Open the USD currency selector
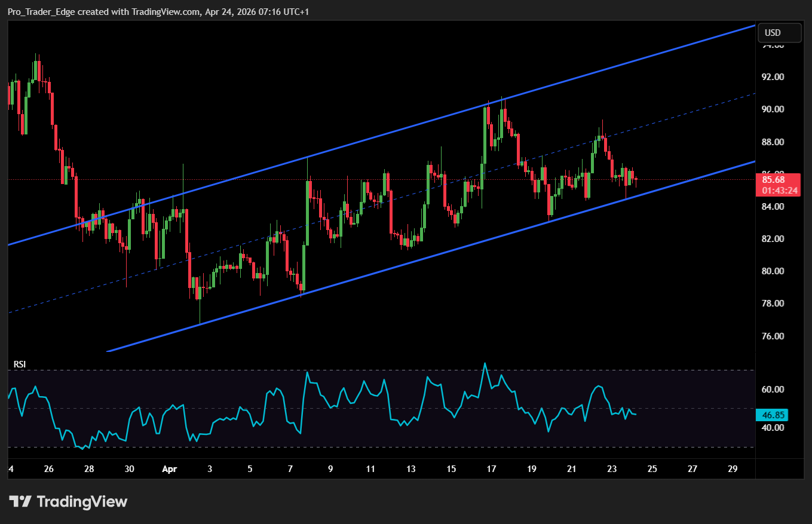812x524 pixels. pos(779,33)
